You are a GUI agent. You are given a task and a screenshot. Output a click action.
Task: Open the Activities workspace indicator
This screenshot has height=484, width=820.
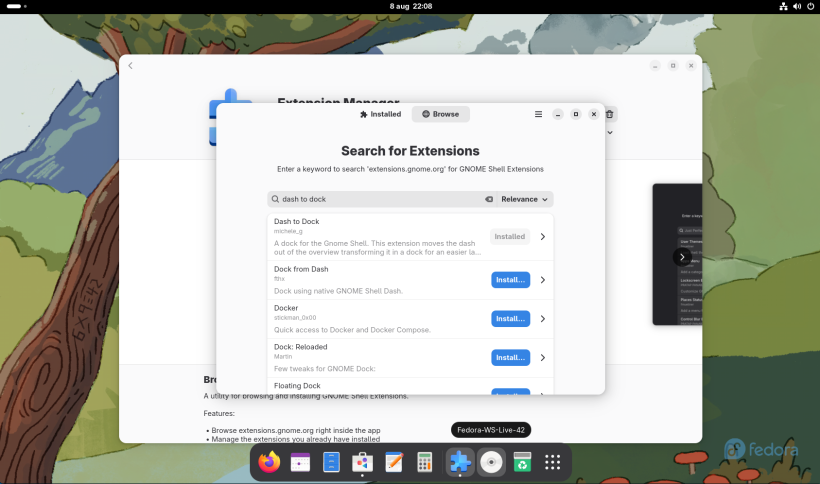click(17, 6)
